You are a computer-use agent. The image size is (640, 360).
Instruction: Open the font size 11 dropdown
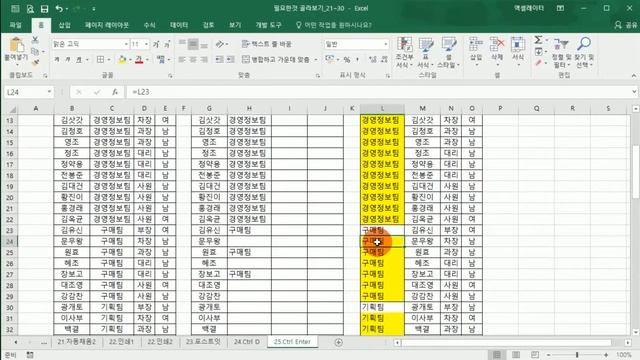pos(147,44)
